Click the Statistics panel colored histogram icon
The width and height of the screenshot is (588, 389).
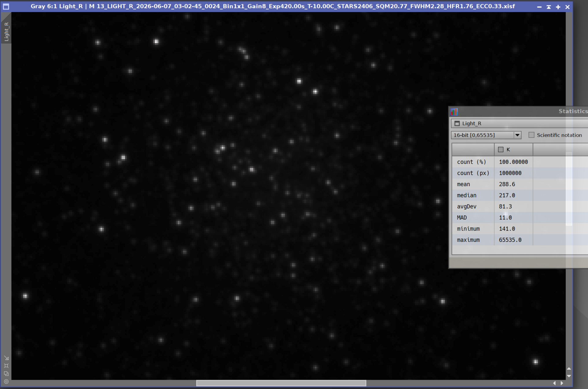[454, 112]
